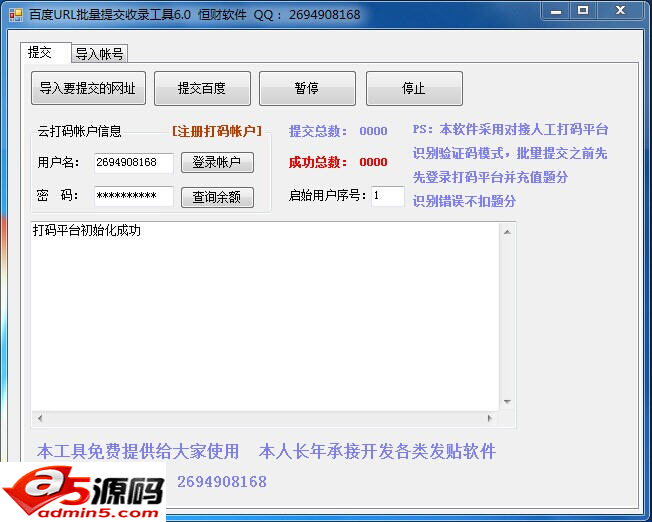Viewport: 652px width, 522px height.
Task: Click the 提交总数 label
Action: click(x=318, y=131)
